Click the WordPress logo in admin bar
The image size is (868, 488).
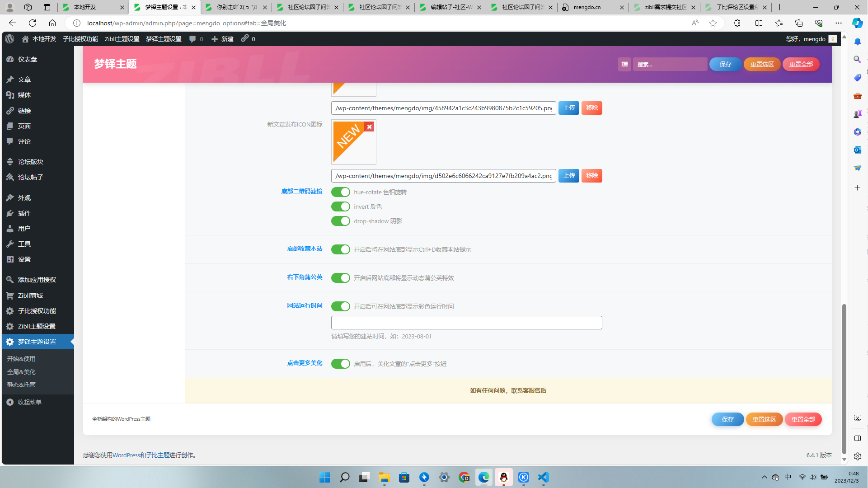pos(9,39)
